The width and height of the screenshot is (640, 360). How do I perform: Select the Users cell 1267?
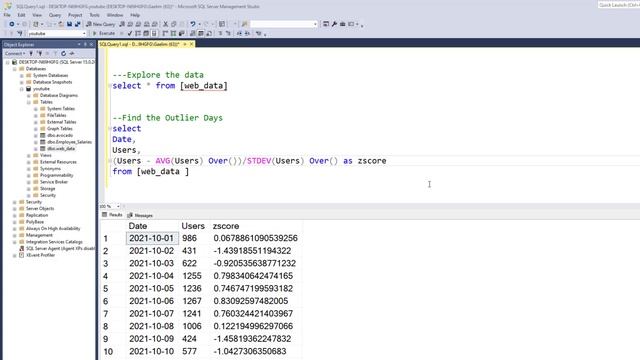pyautogui.click(x=192, y=301)
